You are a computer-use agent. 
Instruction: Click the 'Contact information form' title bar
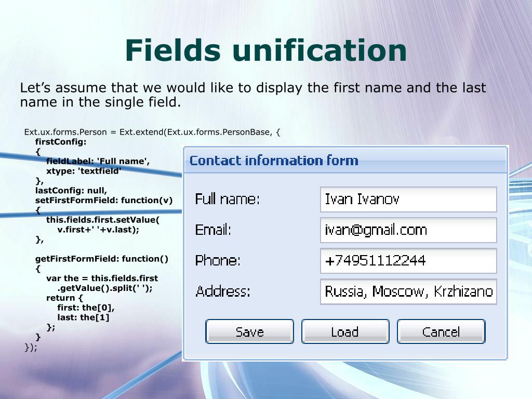(345, 160)
